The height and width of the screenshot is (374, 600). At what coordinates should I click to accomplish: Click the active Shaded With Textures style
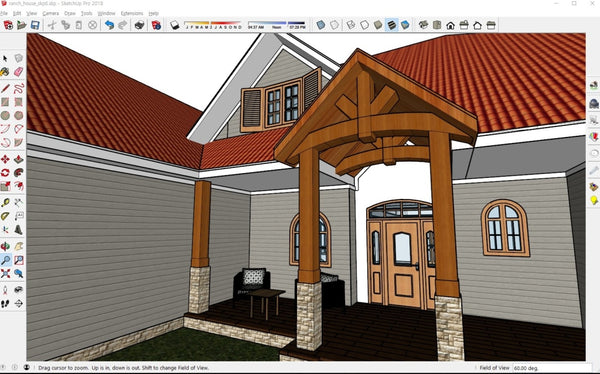[391, 25]
